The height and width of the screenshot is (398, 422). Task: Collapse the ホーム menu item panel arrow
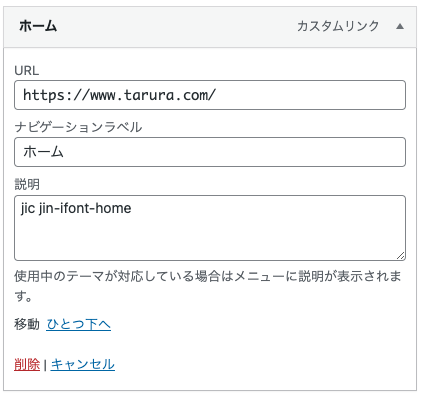tap(400, 26)
